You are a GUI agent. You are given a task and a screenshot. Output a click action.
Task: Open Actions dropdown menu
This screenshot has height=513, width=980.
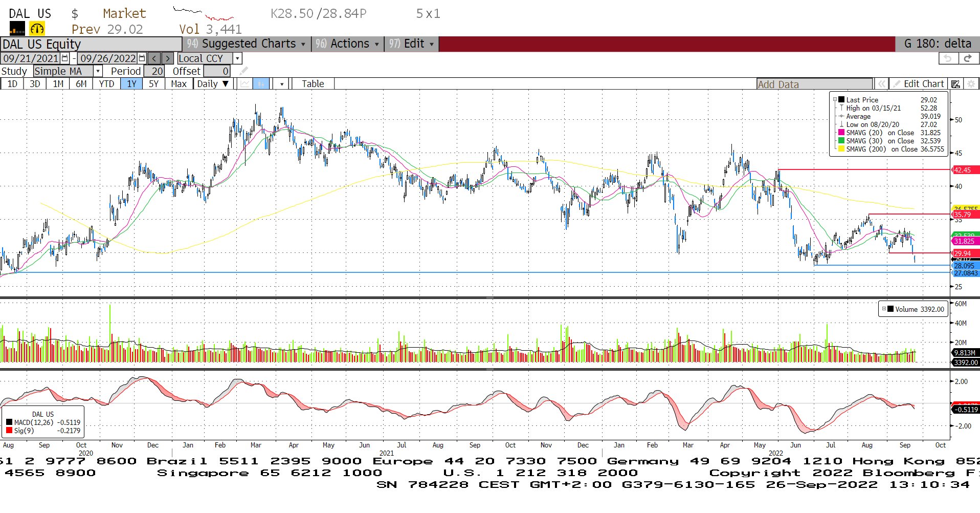tap(347, 44)
